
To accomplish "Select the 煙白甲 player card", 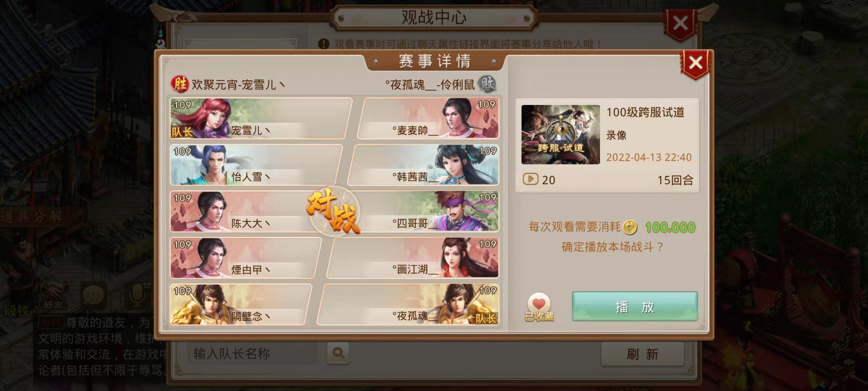I will tap(246, 258).
